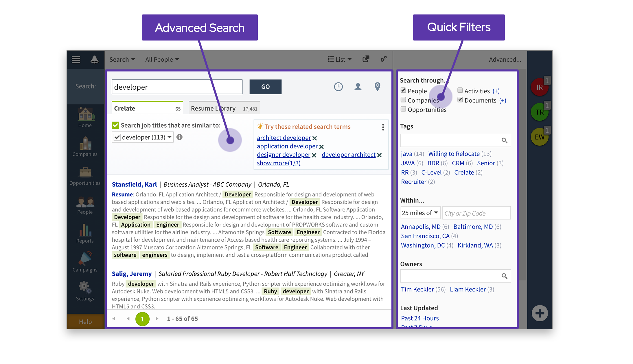Toggle similar job titles search checkbox
The image size is (633, 364).
[115, 125]
